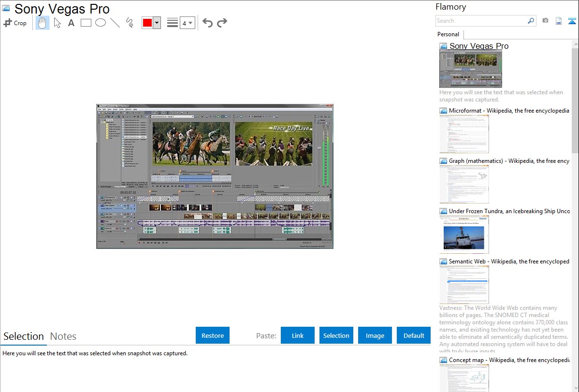Click the camera snapshot icon
This screenshot has height=392, width=579.
(x=545, y=21)
